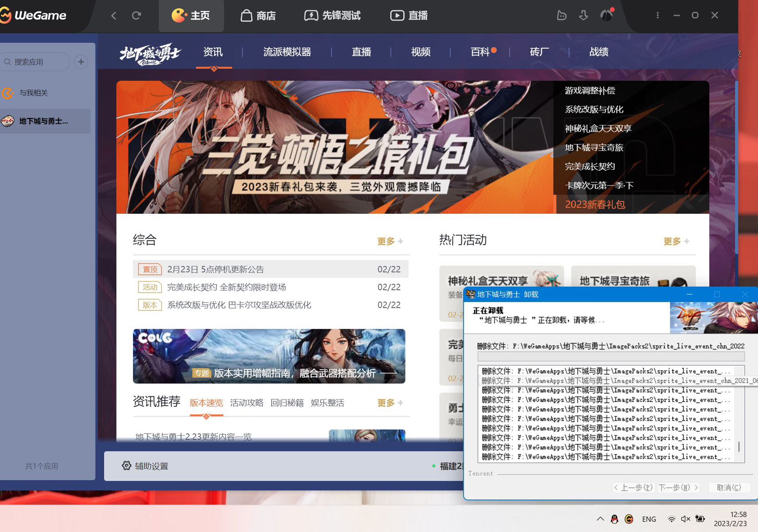Image resolution: width=758 pixels, height=532 pixels.
Task: Click 更多+ next to 资讯推荐
Action: (x=390, y=403)
